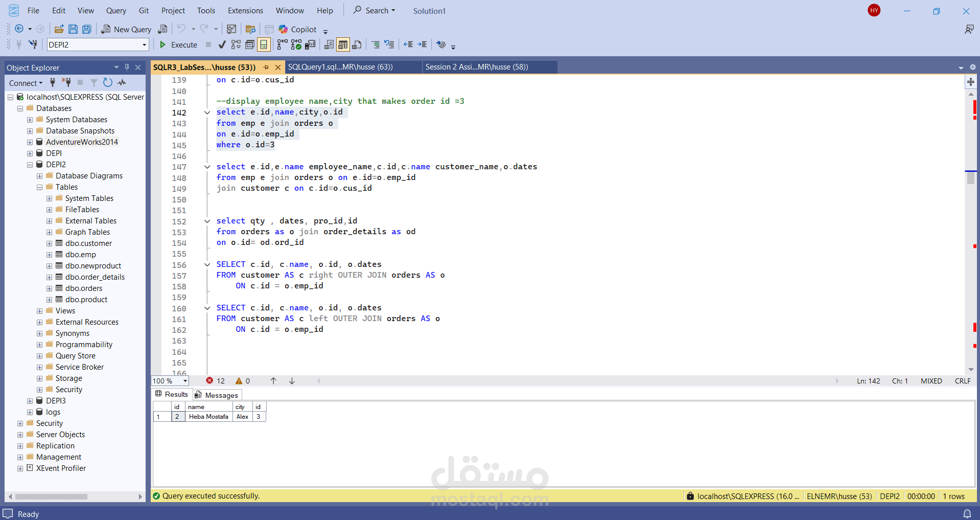Open the Query menu
980x520 pixels.
point(116,10)
